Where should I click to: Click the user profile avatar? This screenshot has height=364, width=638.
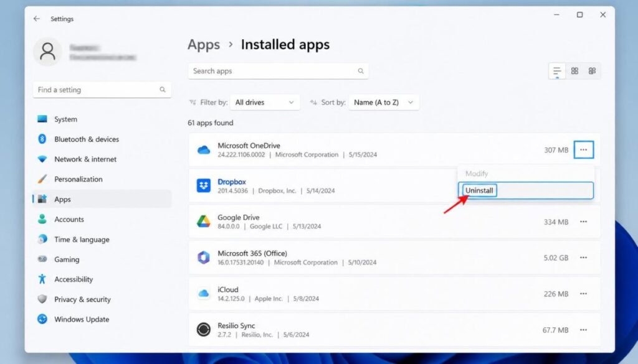pyautogui.click(x=47, y=52)
